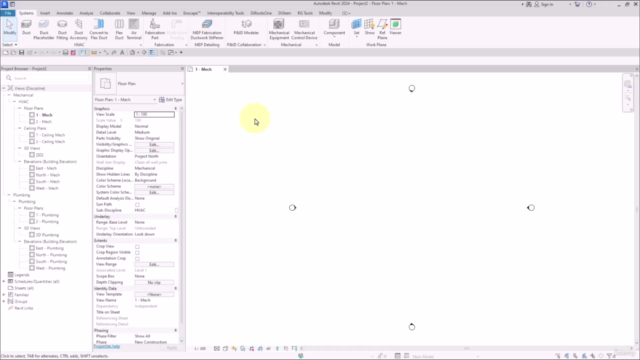Viewport: 640px width, 360px height.
Task: Click the north elevation marker in canvas
Action: pyautogui.click(x=412, y=88)
